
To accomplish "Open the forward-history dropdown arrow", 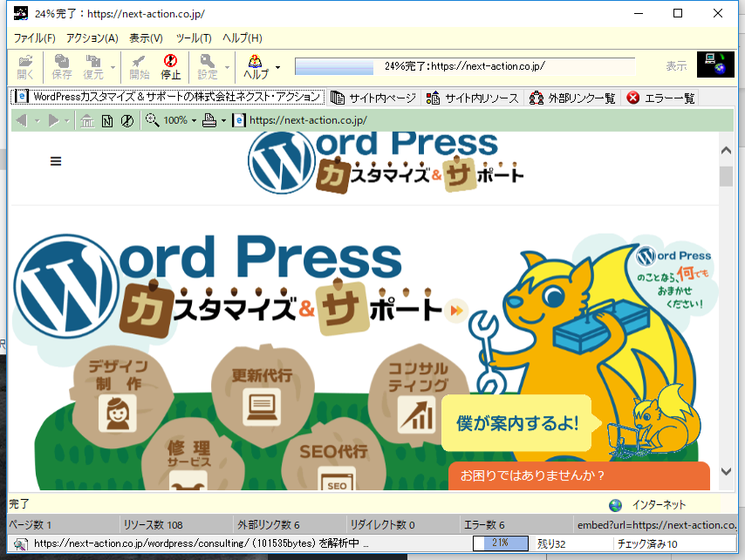I will click(67, 121).
